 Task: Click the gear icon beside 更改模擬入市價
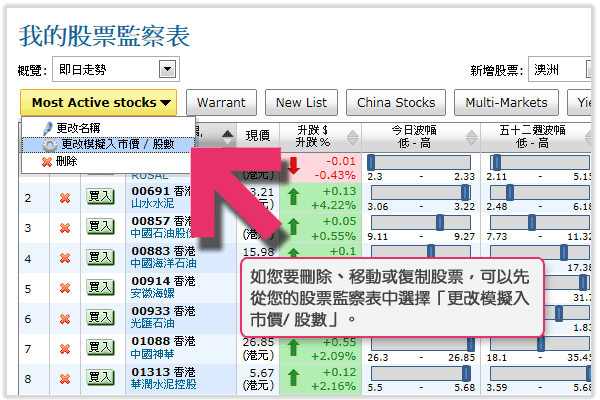coord(49,145)
